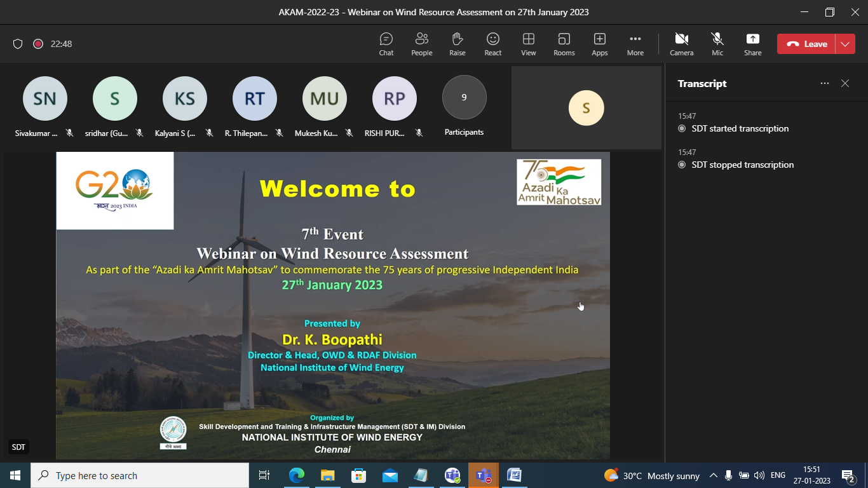Open Transcript panel more options ellipsis
The height and width of the screenshot is (488, 868).
pyautogui.click(x=824, y=83)
